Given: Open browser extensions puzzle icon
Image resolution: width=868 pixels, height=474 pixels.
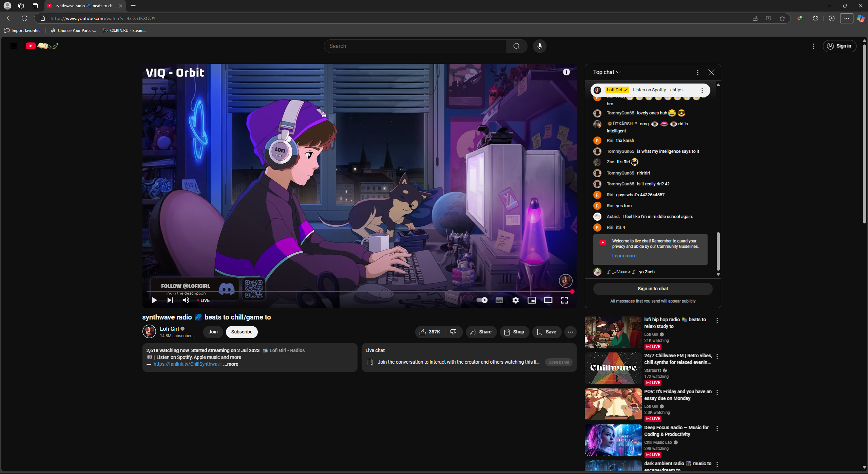Looking at the screenshot, I should (815, 18).
